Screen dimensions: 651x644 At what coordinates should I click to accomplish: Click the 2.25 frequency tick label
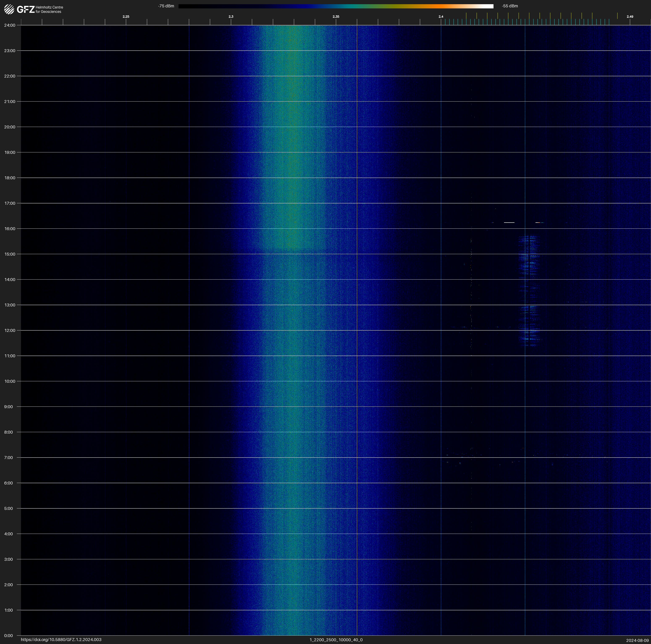[126, 17]
